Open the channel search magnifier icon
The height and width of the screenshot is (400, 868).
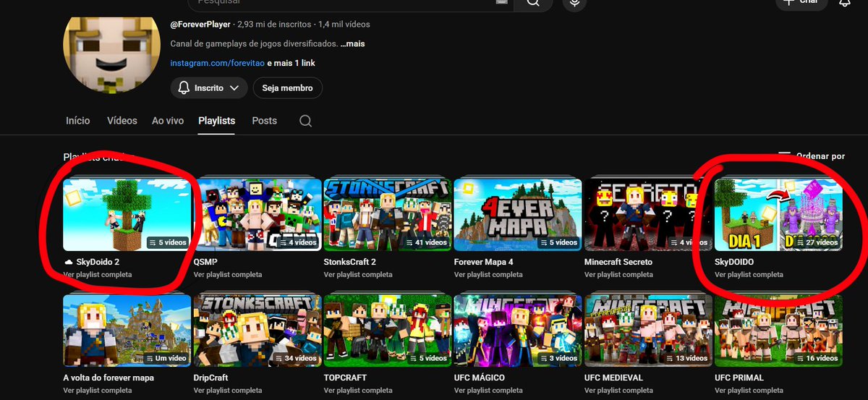(x=305, y=121)
